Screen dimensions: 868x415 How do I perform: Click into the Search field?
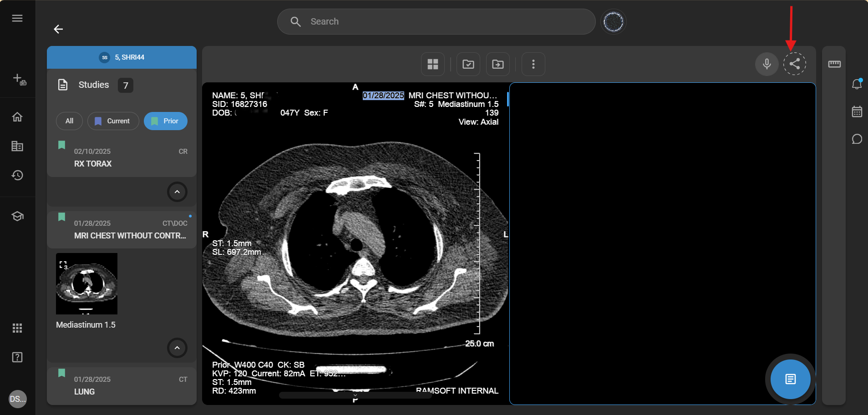pyautogui.click(x=436, y=21)
